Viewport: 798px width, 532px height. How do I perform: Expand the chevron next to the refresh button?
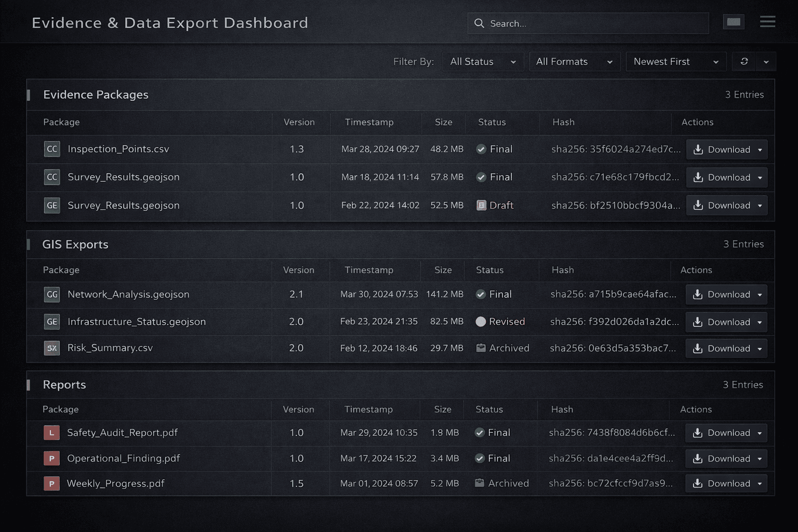[x=766, y=62]
